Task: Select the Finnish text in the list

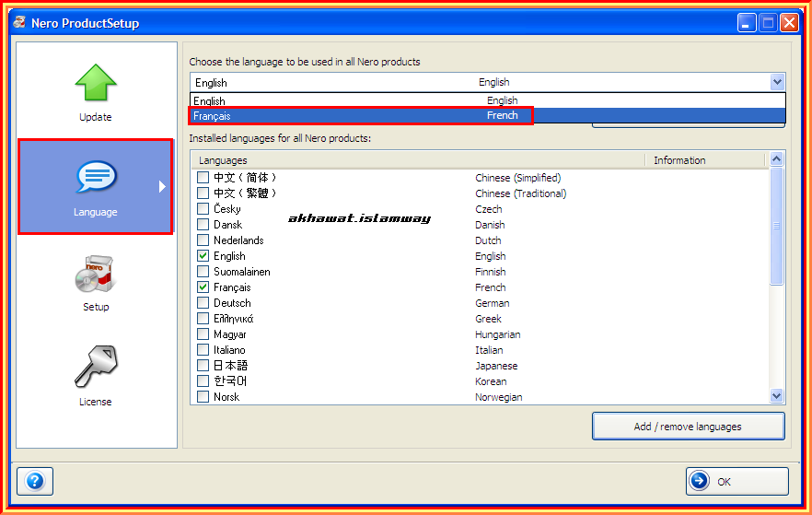Action: (491, 272)
